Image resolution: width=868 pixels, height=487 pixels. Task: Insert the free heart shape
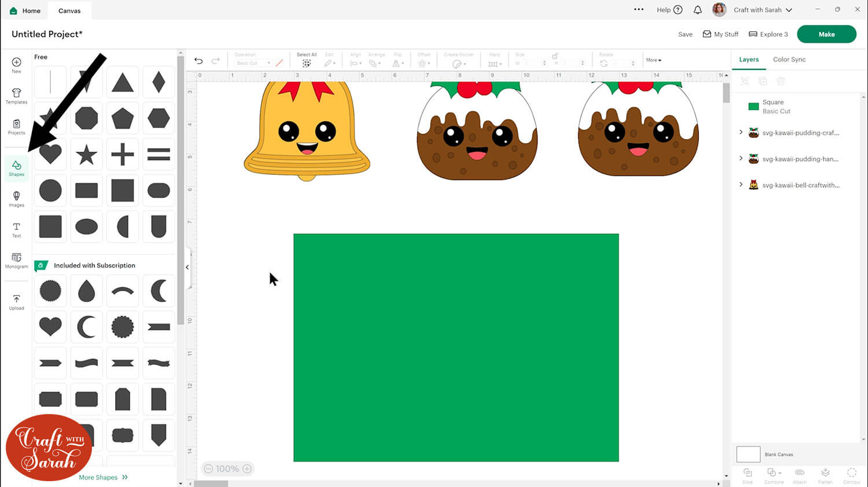50,154
